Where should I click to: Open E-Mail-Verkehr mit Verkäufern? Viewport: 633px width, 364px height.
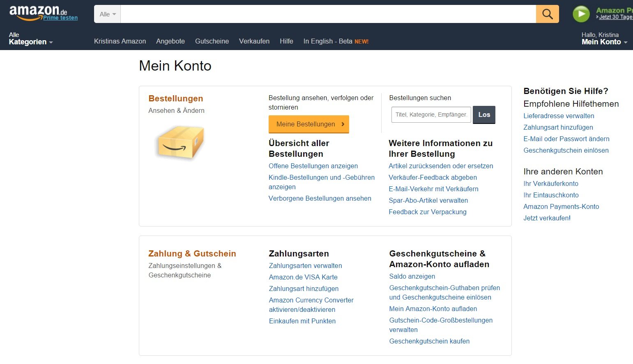point(433,189)
